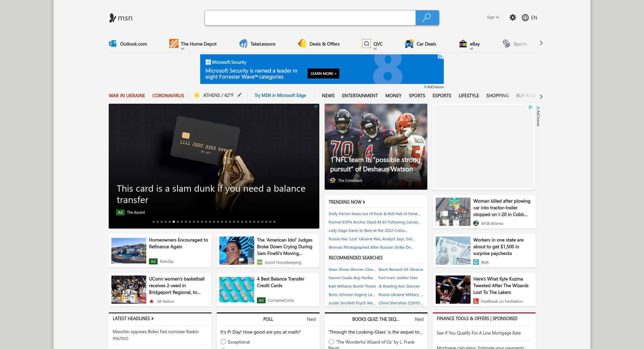Click the QVC logo icon
Screen dimensions: 644x349
pyautogui.click(x=366, y=44)
